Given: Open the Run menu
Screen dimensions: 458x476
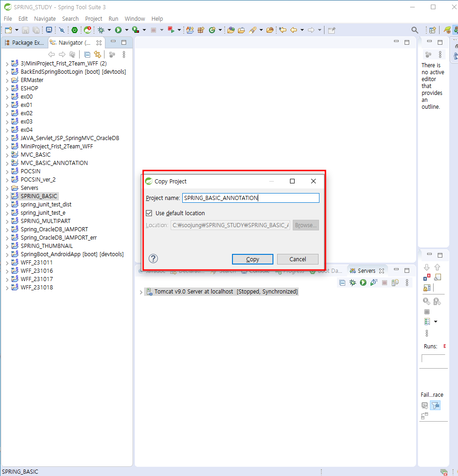Looking at the screenshot, I should coord(113,18).
